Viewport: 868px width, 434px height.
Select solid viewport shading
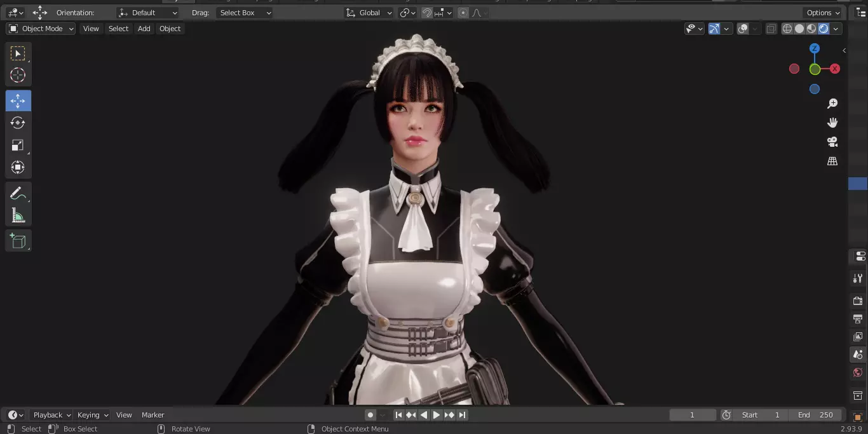(799, 29)
